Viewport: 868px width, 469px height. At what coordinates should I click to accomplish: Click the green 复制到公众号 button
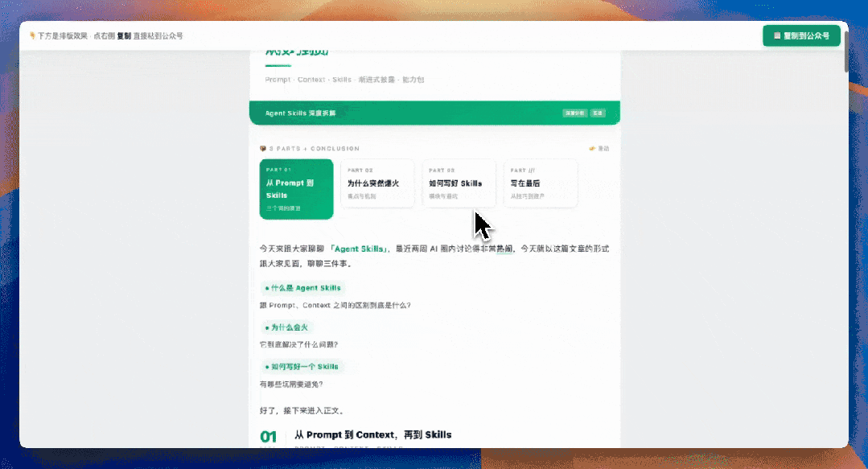point(801,35)
